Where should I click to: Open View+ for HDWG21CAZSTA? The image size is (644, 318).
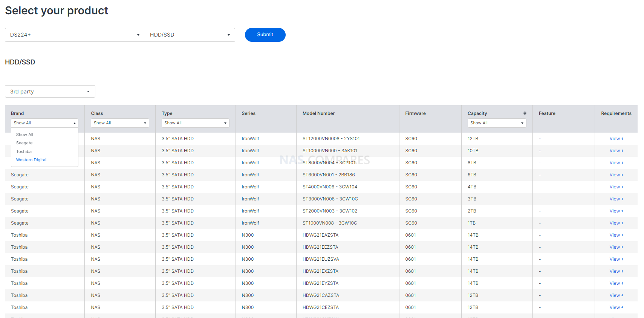pyautogui.click(x=616, y=295)
